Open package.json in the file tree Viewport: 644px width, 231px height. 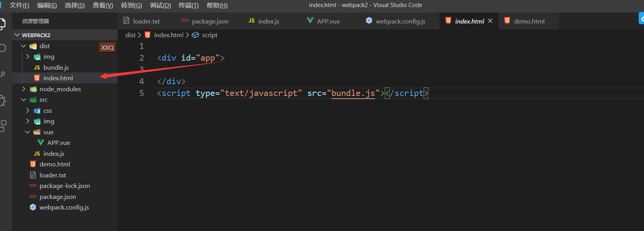(58, 197)
